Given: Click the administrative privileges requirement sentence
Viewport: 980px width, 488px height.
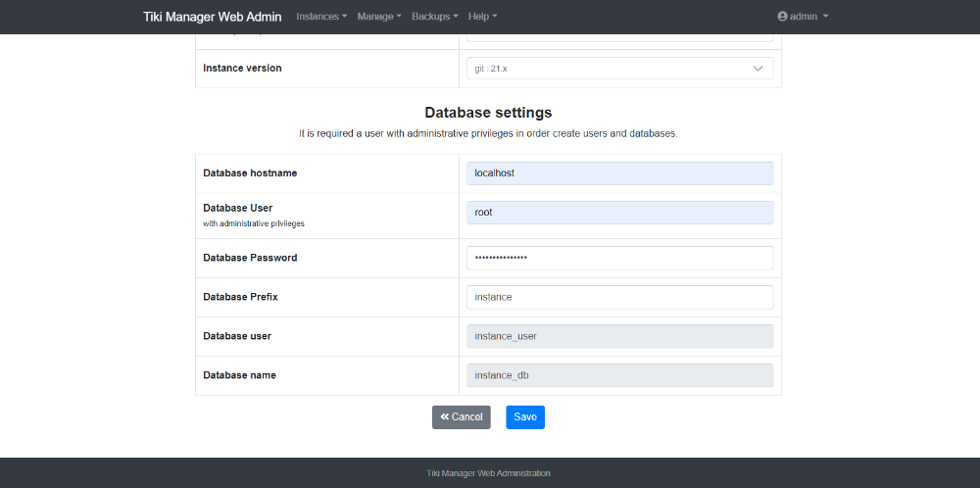Looking at the screenshot, I should (x=488, y=133).
